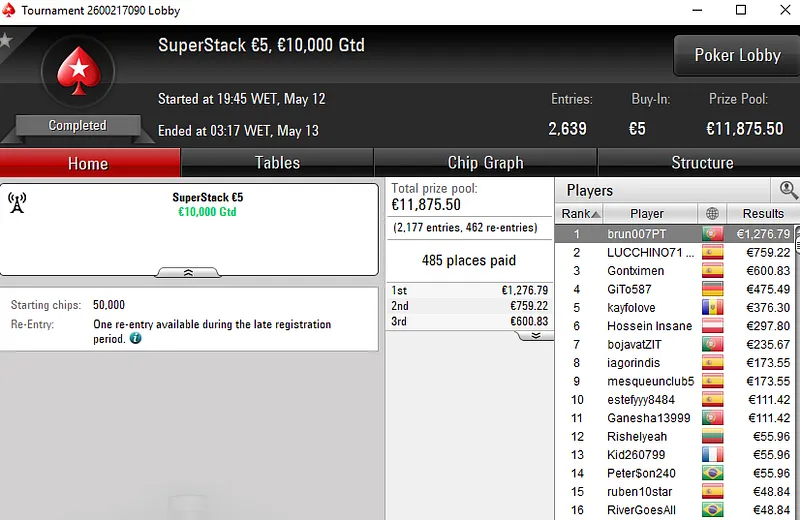Viewport: 800px width, 520px height.
Task: Click the player search magnifier icon
Action: (x=788, y=190)
